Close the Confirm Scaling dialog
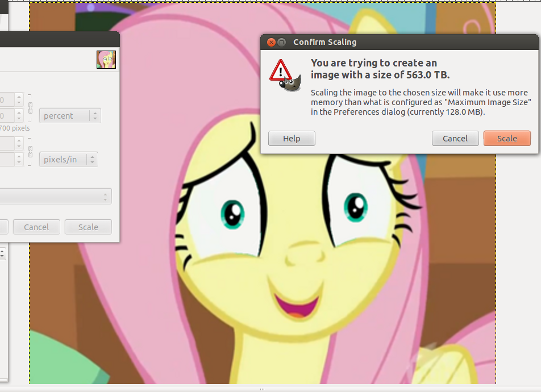 pos(271,42)
